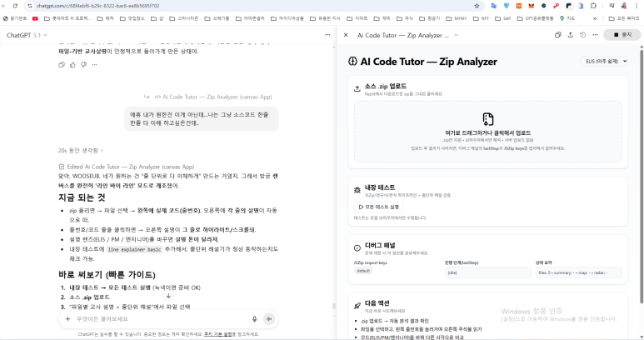The height and width of the screenshot is (340, 644).
Task: Give thumbs up to the response
Action: (x=72, y=64)
